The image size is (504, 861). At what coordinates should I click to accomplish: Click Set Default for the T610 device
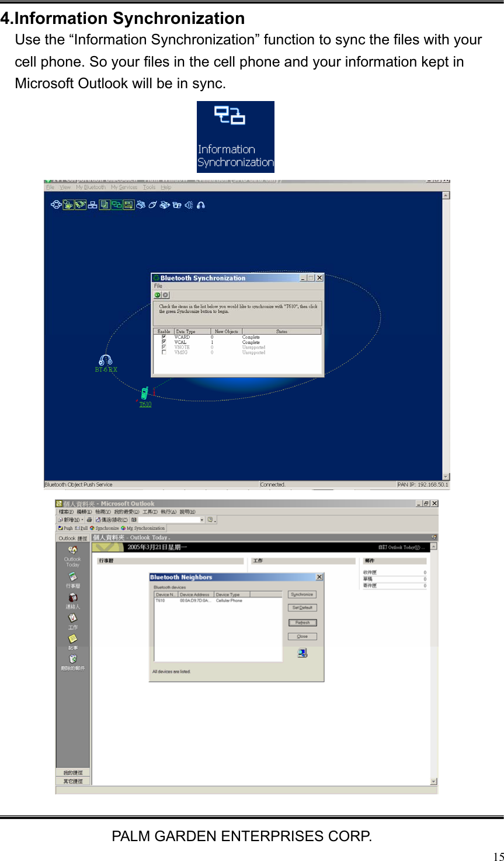pos(303,608)
